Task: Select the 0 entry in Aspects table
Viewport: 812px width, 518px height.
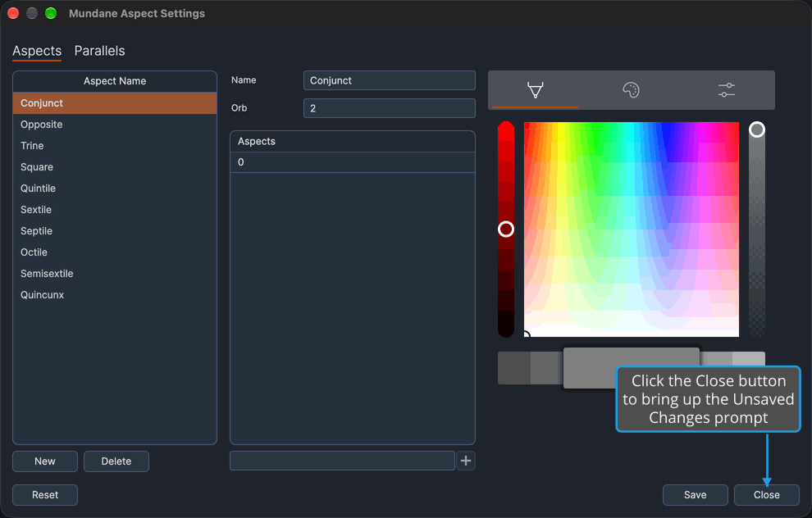Action: pyautogui.click(x=353, y=162)
